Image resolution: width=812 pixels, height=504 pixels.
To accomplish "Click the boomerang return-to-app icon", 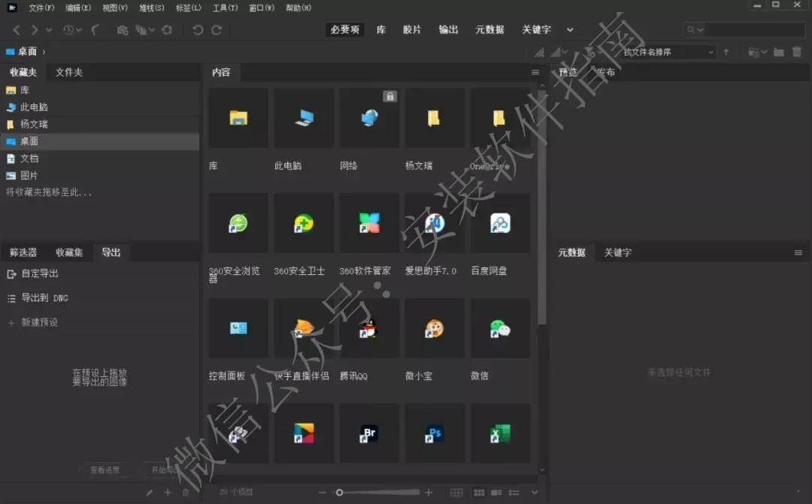I will (x=95, y=30).
